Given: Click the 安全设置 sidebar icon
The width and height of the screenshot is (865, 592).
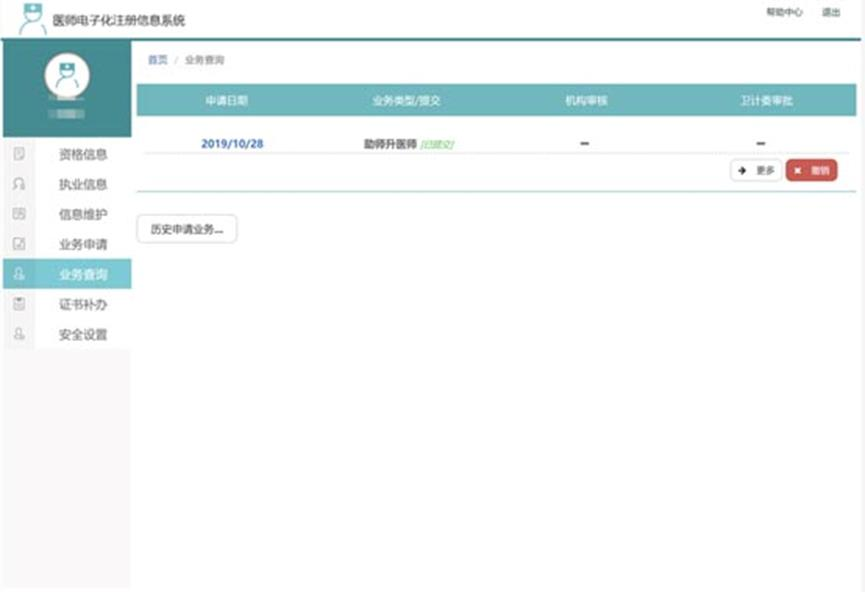Looking at the screenshot, I should click(x=18, y=334).
